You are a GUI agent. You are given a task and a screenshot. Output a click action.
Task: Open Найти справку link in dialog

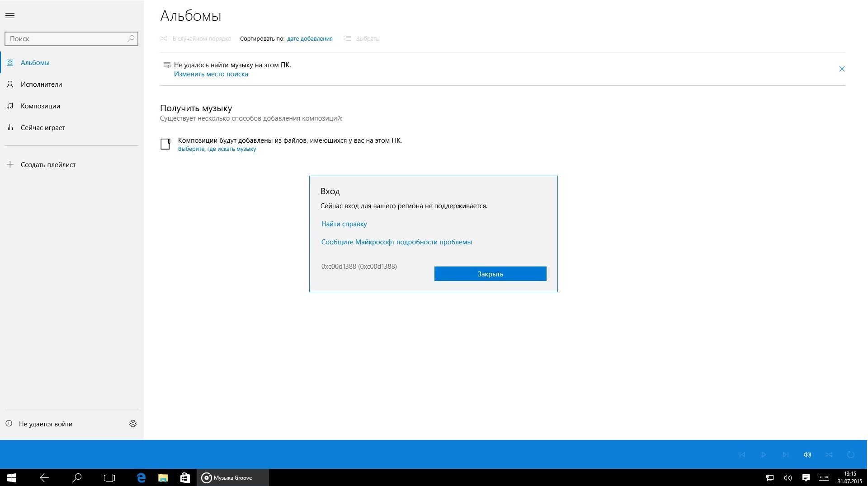tap(344, 224)
